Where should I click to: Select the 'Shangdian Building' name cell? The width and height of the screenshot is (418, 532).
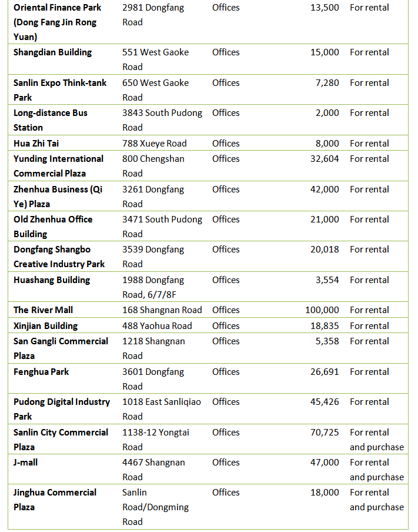pyautogui.click(x=53, y=52)
